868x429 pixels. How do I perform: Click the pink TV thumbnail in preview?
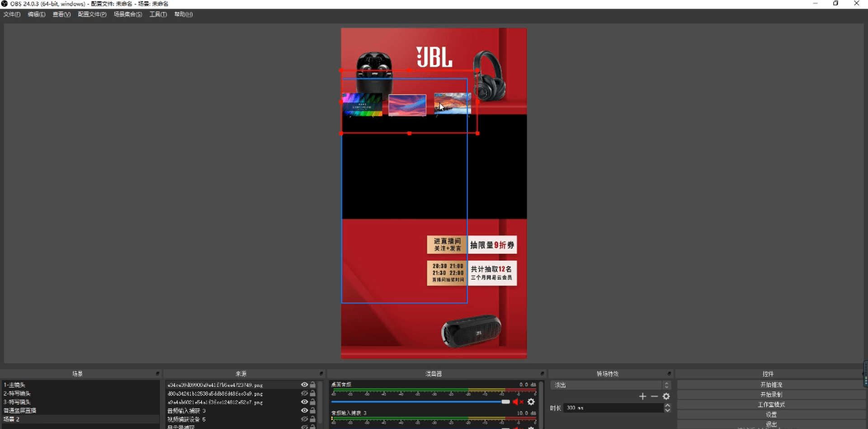(407, 105)
